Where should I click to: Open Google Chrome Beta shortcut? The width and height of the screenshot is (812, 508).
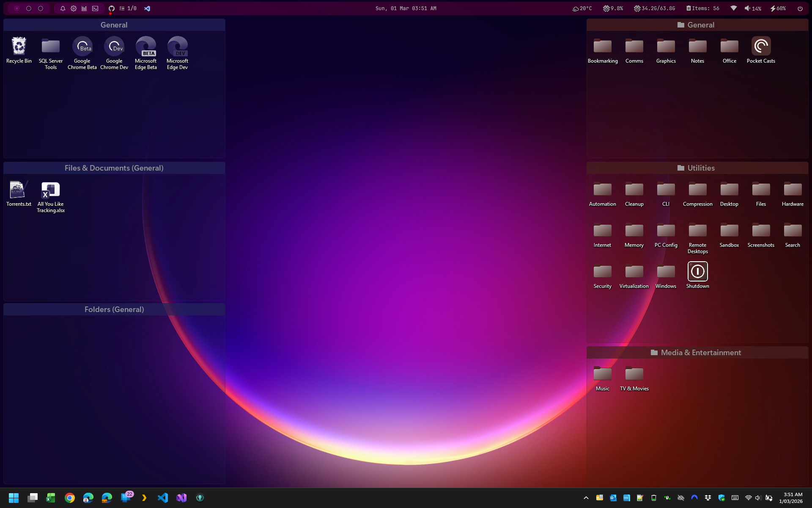pyautogui.click(x=82, y=47)
